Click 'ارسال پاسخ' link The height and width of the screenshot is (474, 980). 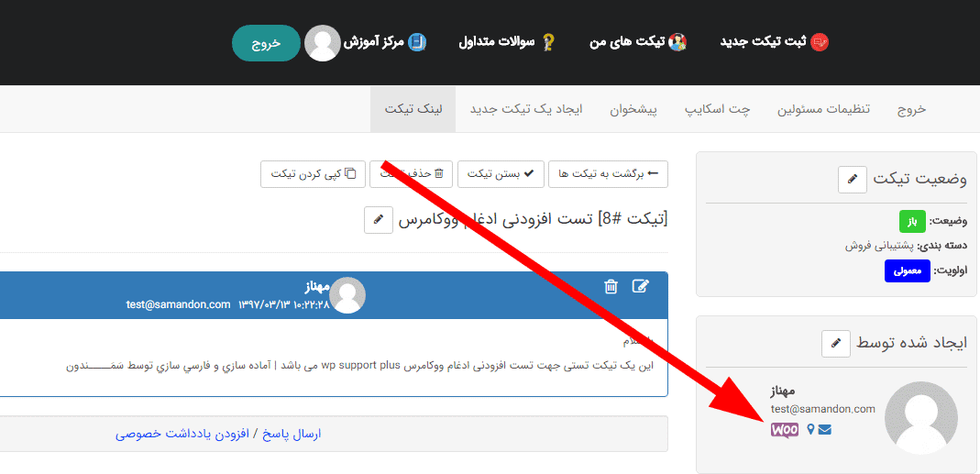pos(293,434)
